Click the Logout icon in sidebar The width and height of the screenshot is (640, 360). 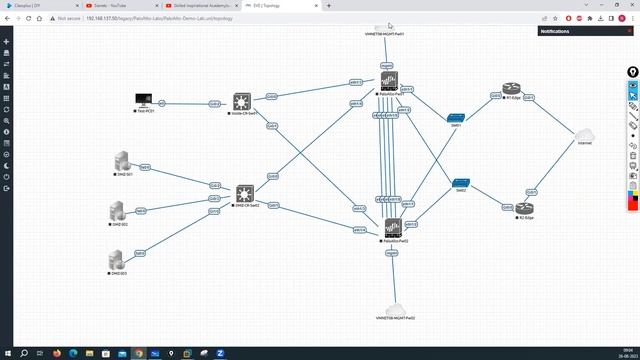[6, 188]
